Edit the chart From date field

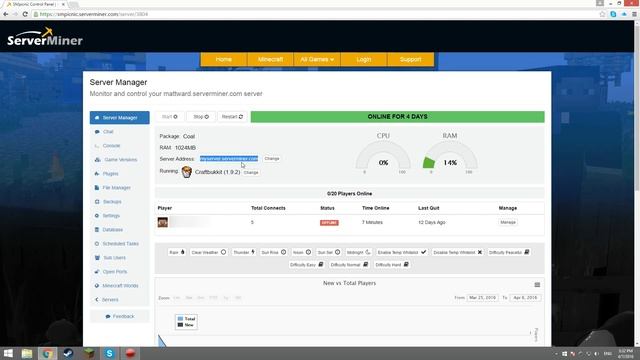482,298
